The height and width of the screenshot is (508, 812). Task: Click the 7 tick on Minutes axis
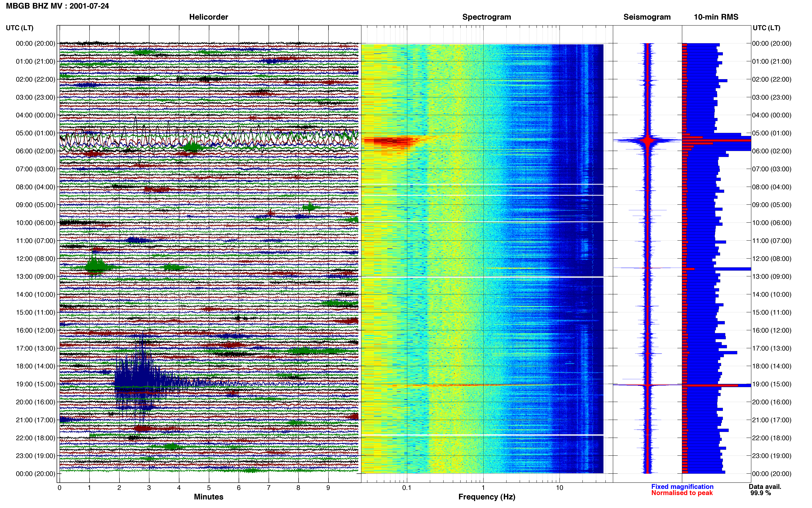pyautogui.click(x=269, y=487)
